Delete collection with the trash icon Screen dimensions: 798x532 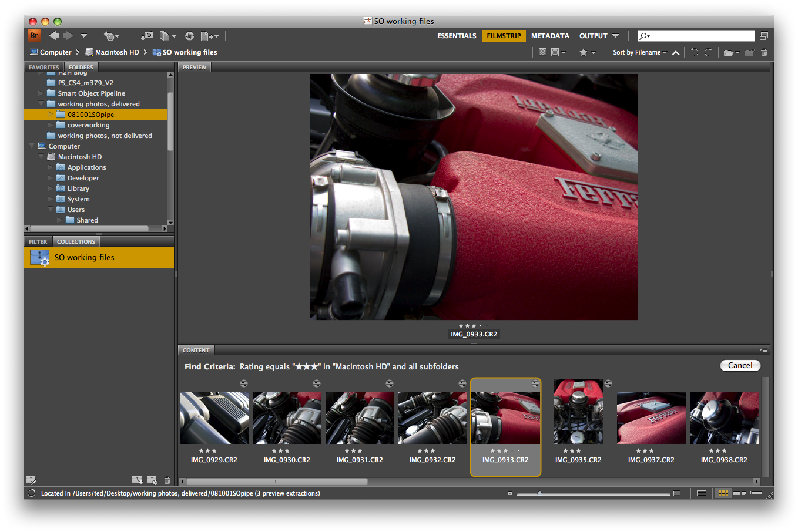pos(167,480)
